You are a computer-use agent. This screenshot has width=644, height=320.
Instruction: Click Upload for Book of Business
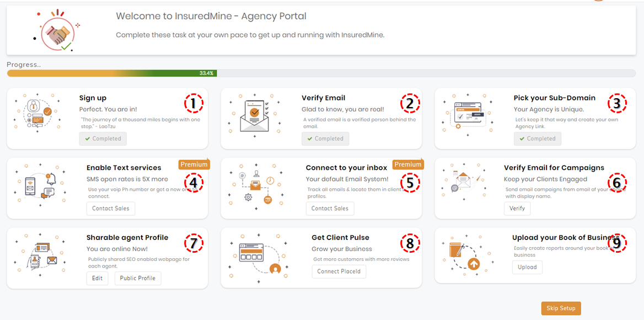click(527, 267)
